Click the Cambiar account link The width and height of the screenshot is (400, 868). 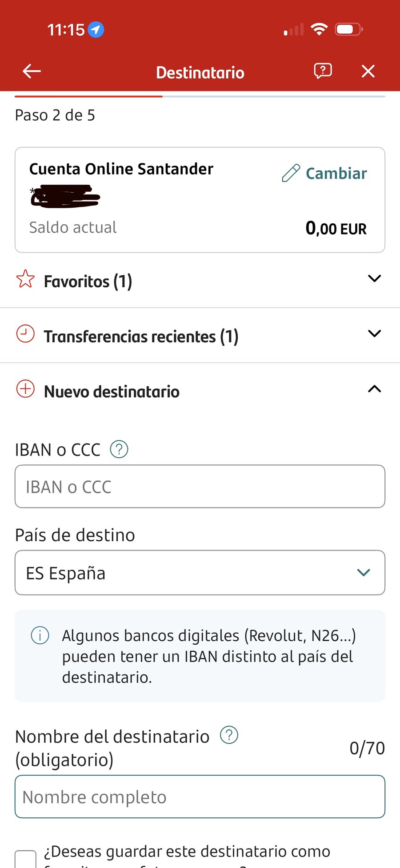coord(336,173)
